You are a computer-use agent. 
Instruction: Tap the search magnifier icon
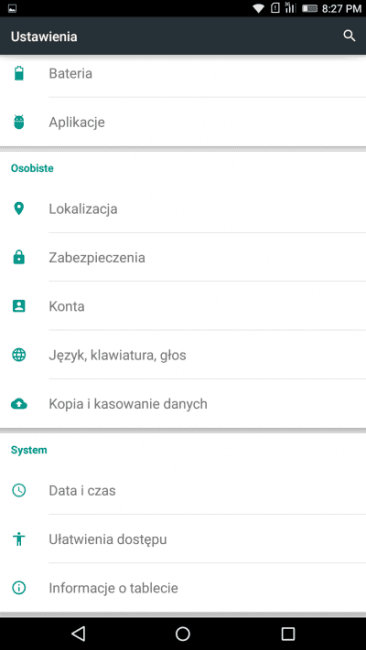(349, 36)
